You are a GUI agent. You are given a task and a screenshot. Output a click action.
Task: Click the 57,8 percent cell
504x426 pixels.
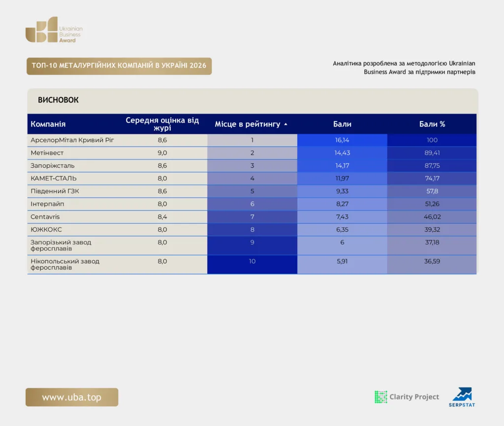pos(432,191)
